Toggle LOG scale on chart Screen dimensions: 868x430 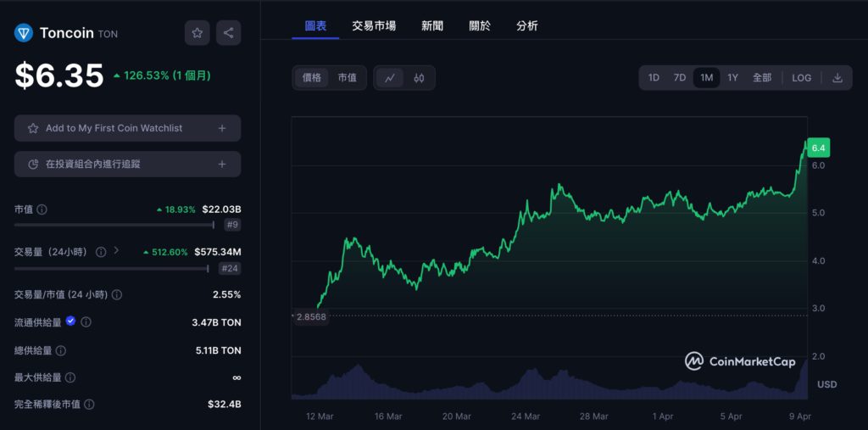pyautogui.click(x=801, y=78)
